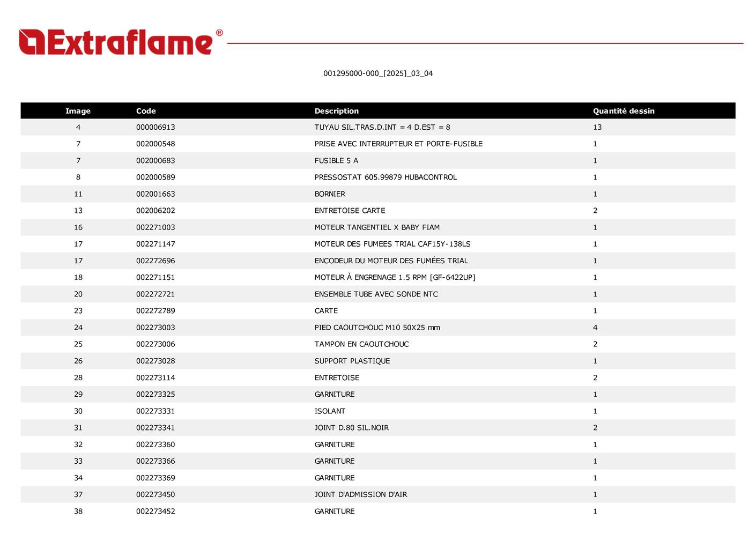Screen dimensions: 756x534
Task: Click the PRESSOSTAT 605.99879 HUBACONTROL entry
Action: point(386,177)
